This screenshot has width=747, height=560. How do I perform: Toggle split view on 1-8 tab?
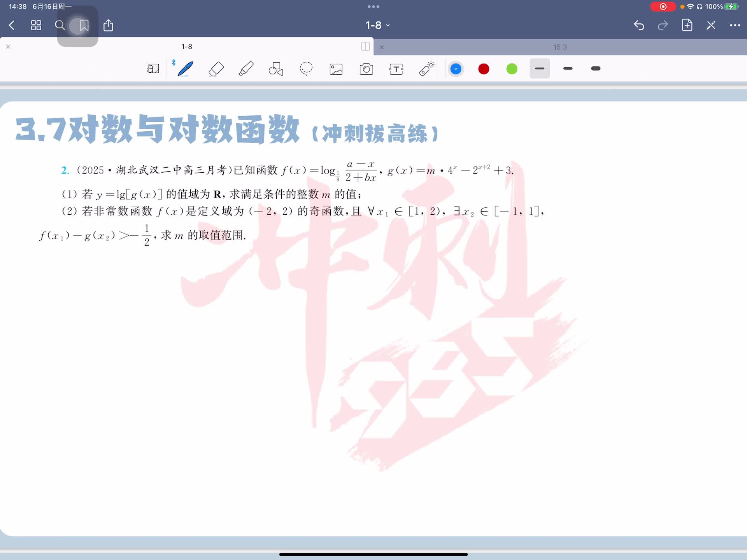point(365,47)
